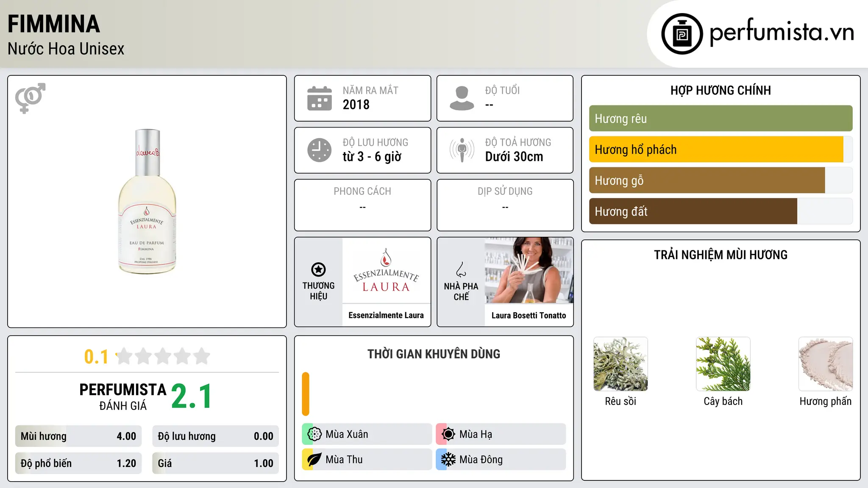Click the calendar icon beside Năm ra mắt
868x488 pixels.
pyautogui.click(x=320, y=98)
